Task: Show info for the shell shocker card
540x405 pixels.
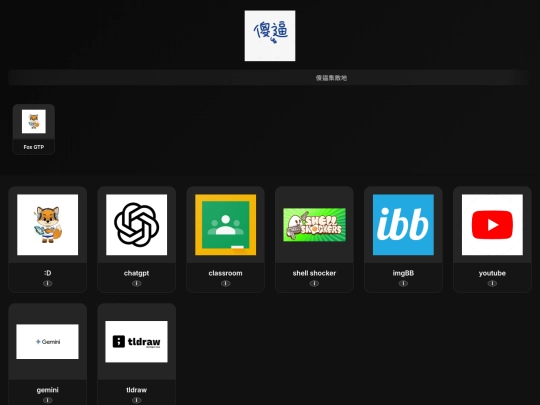Action: click(x=314, y=283)
